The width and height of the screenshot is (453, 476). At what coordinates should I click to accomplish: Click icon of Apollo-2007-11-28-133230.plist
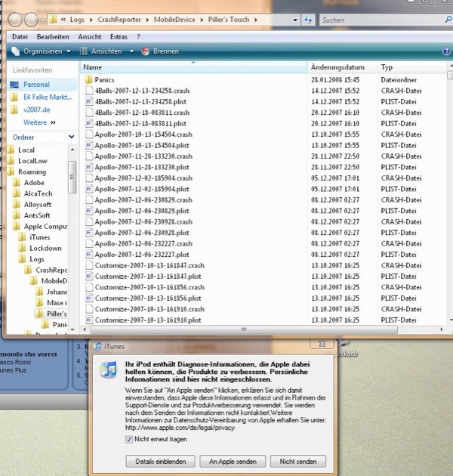pyautogui.click(x=89, y=167)
